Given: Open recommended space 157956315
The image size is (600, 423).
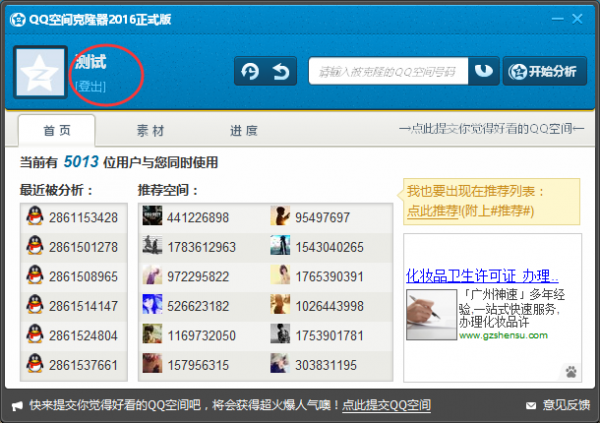Looking at the screenshot, I should pyautogui.click(x=198, y=365).
